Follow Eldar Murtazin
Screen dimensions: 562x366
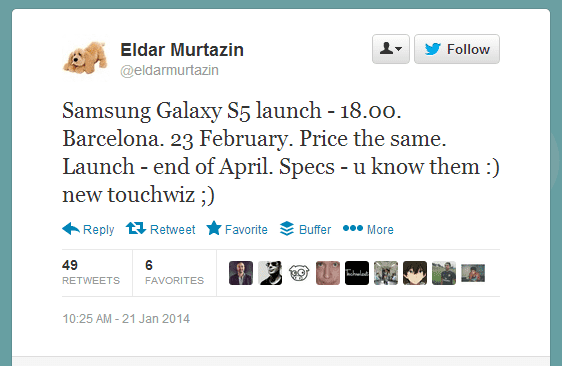tap(457, 49)
